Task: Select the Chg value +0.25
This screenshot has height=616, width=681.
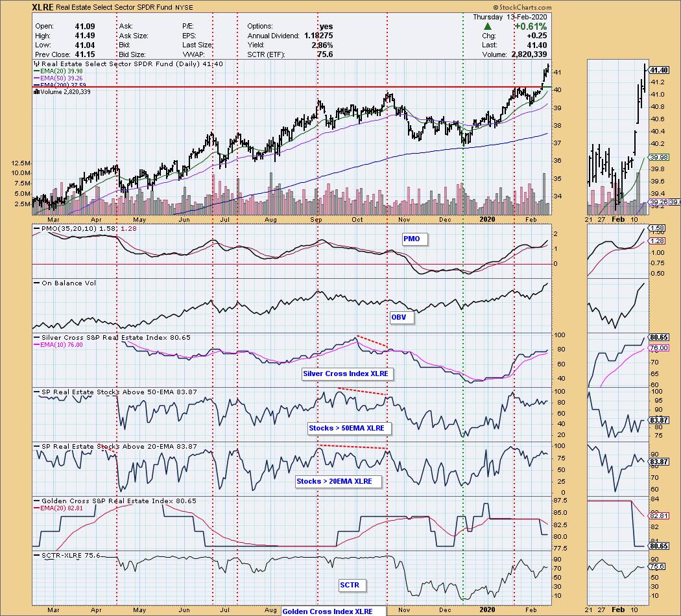Action: [536, 36]
